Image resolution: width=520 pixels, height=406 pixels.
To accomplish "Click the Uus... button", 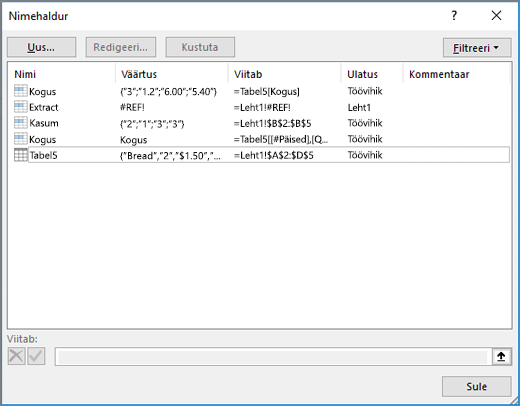I will (41, 47).
